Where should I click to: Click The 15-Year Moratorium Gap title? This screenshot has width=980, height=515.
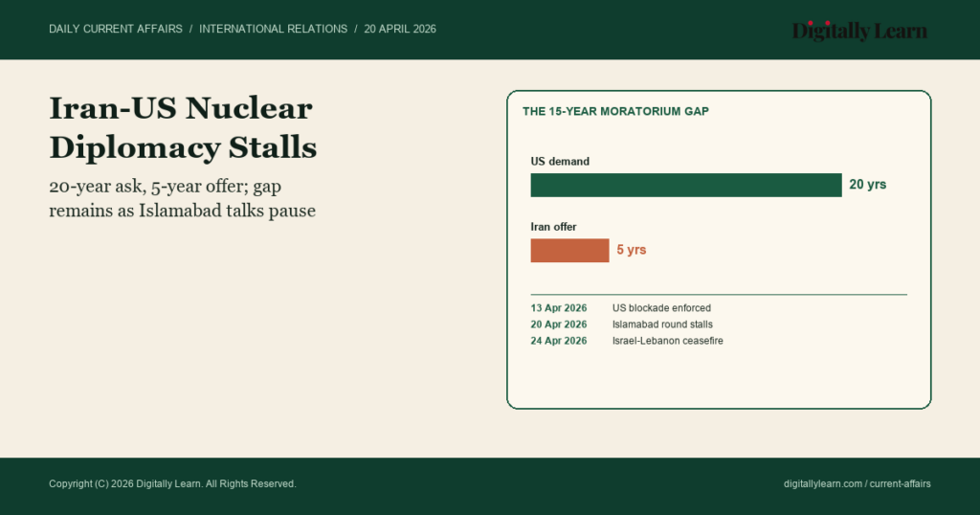tap(615, 111)
